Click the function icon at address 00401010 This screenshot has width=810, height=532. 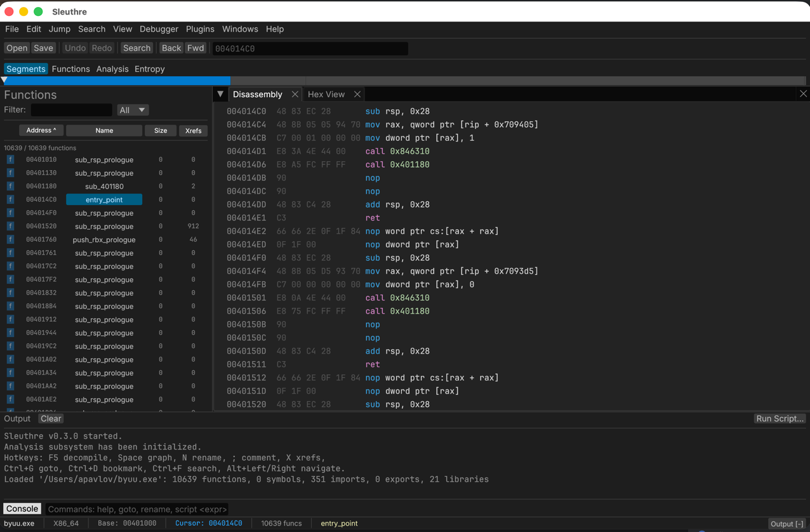click(10, 159)
